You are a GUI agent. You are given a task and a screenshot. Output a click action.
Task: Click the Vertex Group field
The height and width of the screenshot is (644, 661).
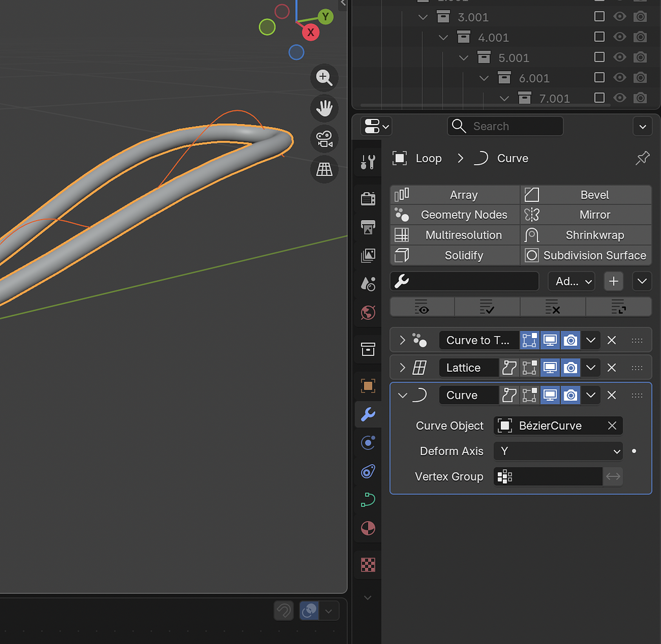point(548,477)
